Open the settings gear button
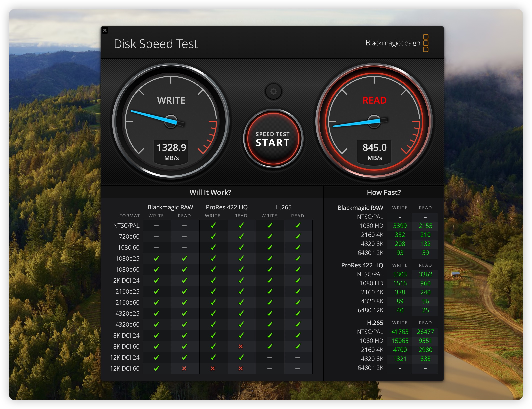The image size is (532, 409). click(x=273, y=91)
